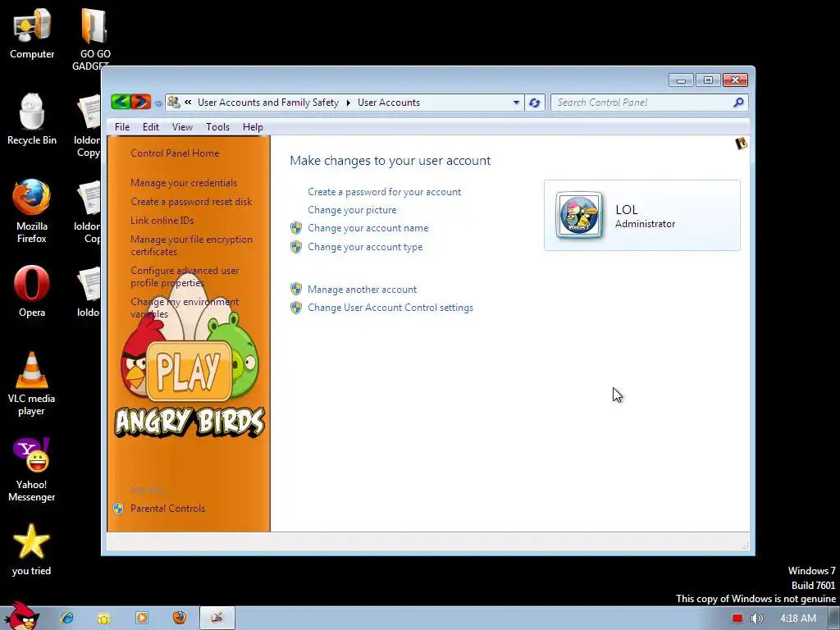Open VLC media player desktop icon

tap(32, 384)
